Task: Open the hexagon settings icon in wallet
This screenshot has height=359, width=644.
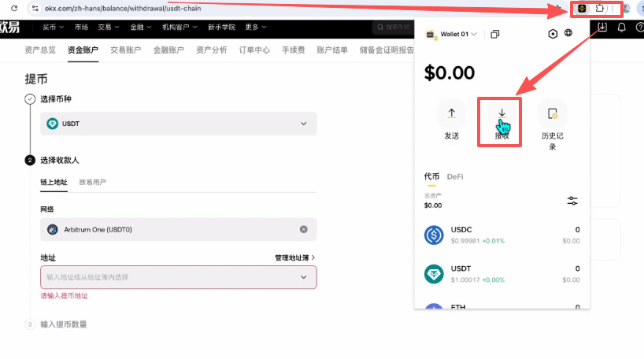Action: 553,34
